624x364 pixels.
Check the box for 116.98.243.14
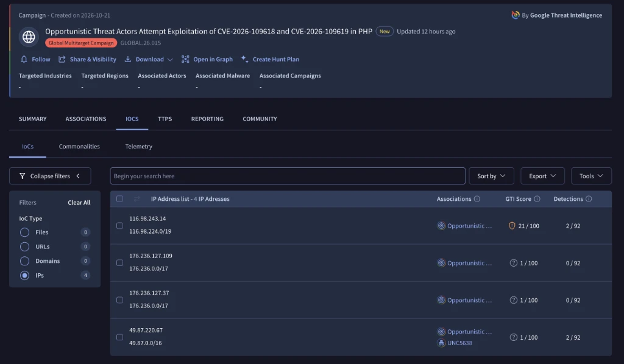point(120,226)
